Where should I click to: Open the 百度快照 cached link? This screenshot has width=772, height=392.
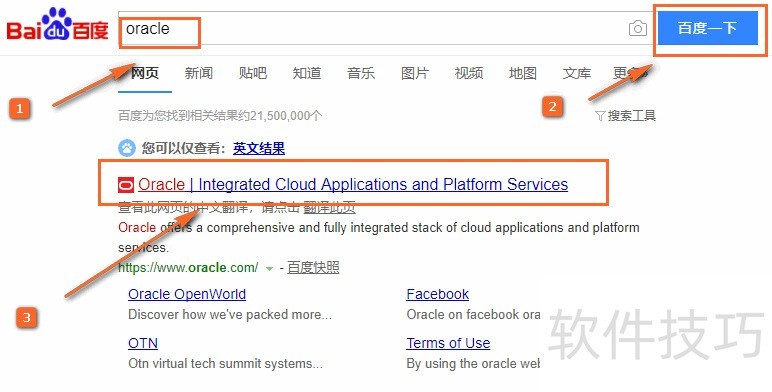click(x=313, y=267)
